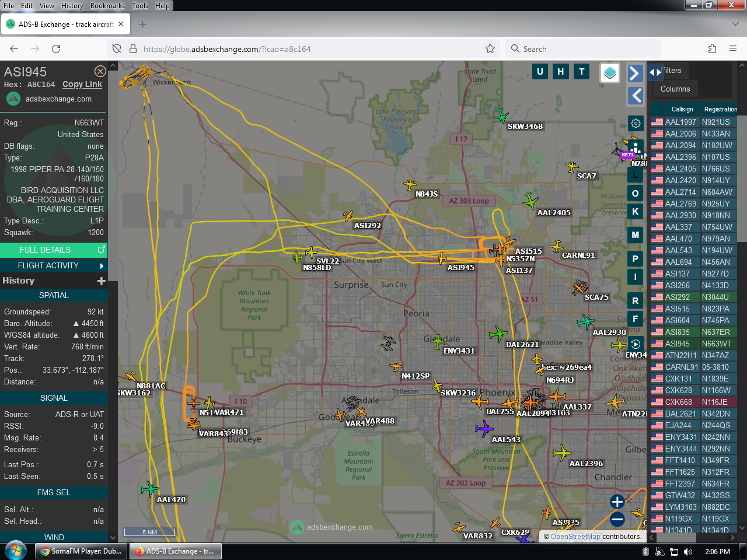Zoom in the map with plus button
The width and height of the screenshot is (747, 560).
click(x=617, y=502)
